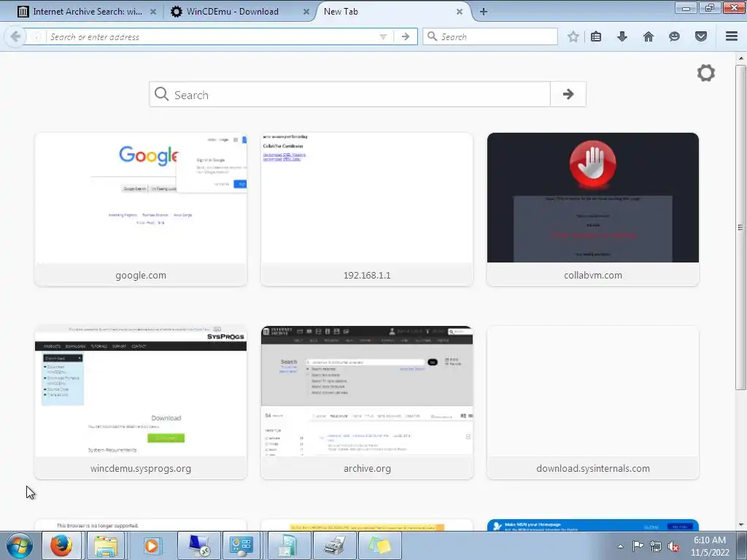Click the Firefox taskbar icon

click(x=61, y=545)
